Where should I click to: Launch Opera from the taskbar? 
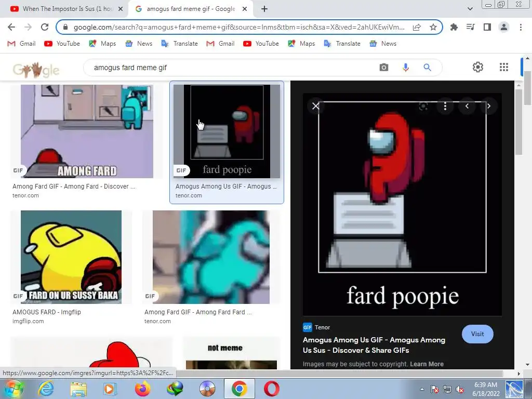pyautogui.click(x=271, y=389)
